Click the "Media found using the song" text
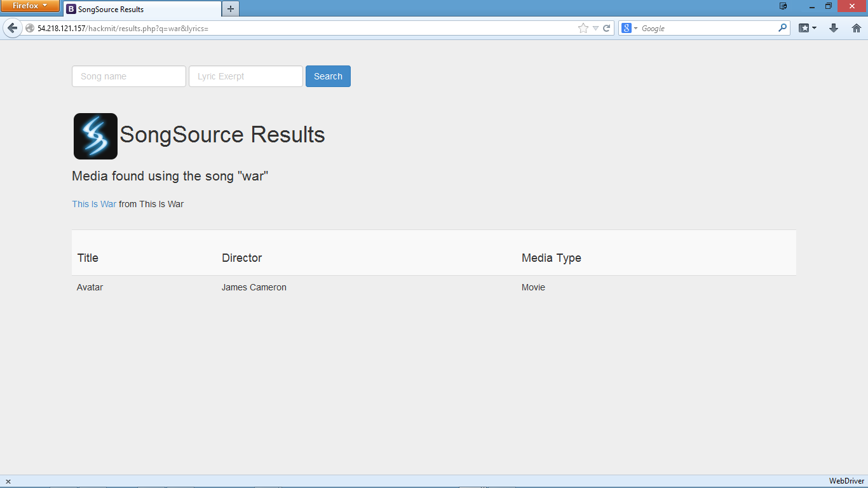868x488 pixels. click(x=170, y=176)
